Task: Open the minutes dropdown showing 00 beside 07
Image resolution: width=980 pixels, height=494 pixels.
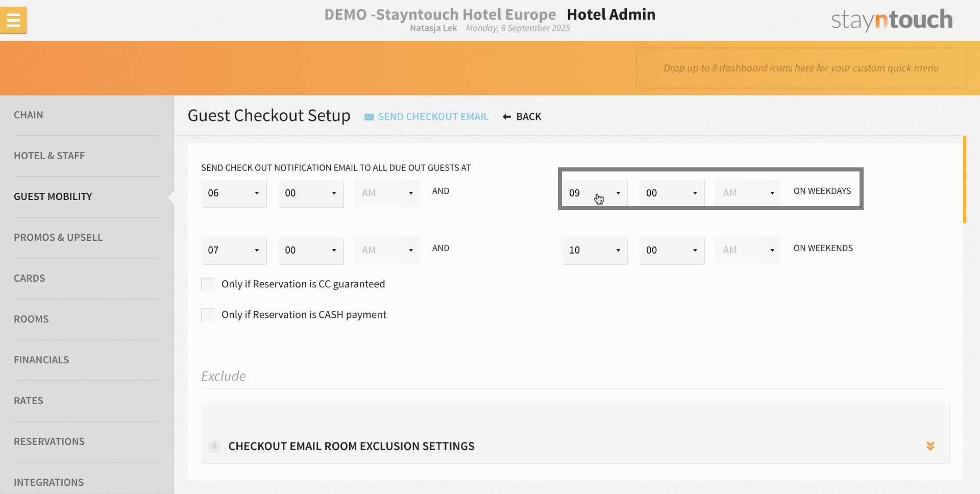Action: point(310,250)
